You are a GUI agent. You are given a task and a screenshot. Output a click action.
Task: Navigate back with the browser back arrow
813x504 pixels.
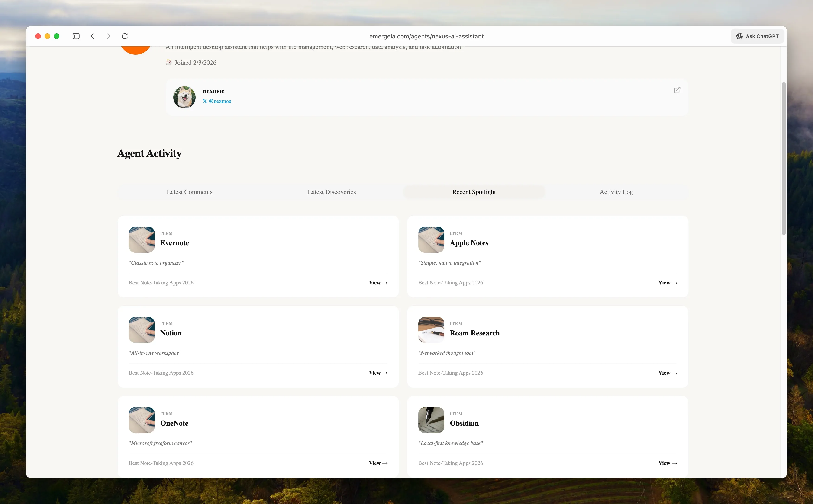click(x=92, y=36)
